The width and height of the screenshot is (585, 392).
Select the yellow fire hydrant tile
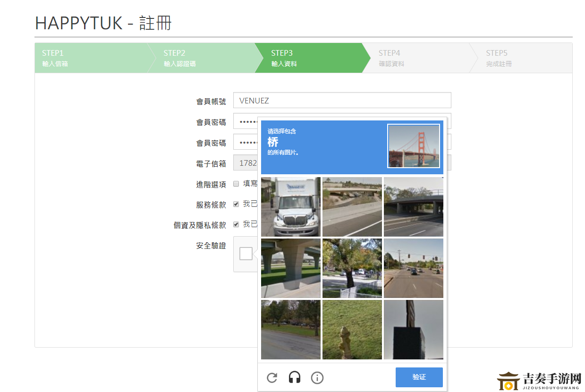pos(352,330)
